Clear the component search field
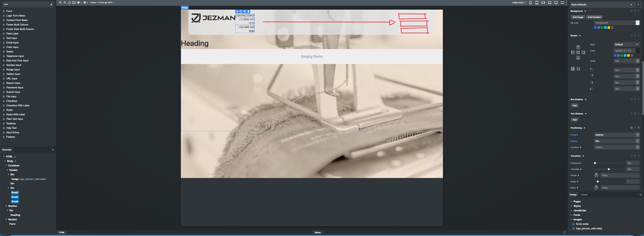This screenshot has height=236, width=644. (51, 5)
